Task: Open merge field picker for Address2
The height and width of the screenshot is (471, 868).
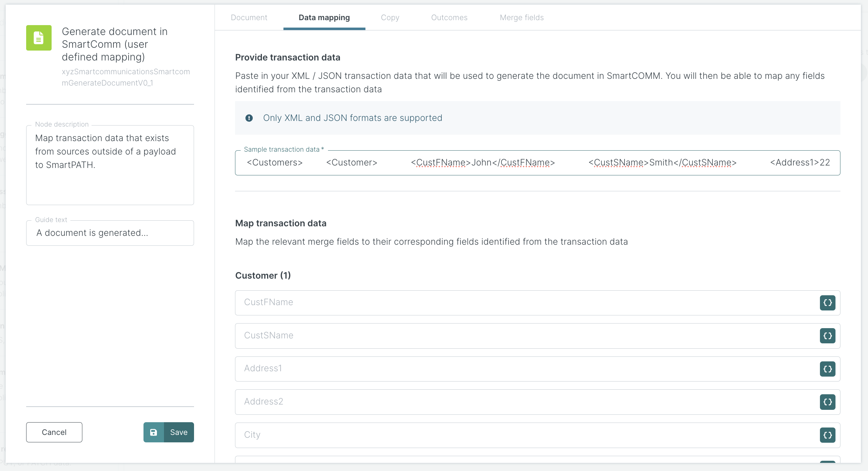Action: coord(827,402)
